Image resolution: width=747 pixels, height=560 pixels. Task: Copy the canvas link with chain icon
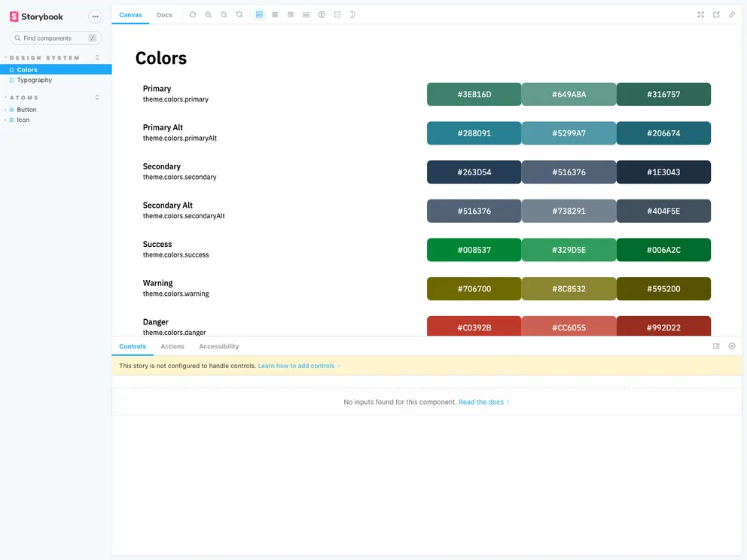[732, 15]
